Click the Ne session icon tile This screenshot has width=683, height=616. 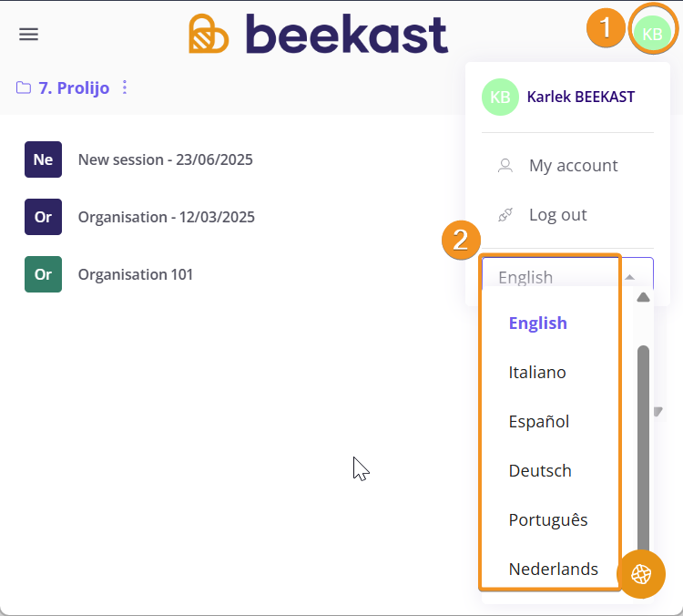click(43, 159)
